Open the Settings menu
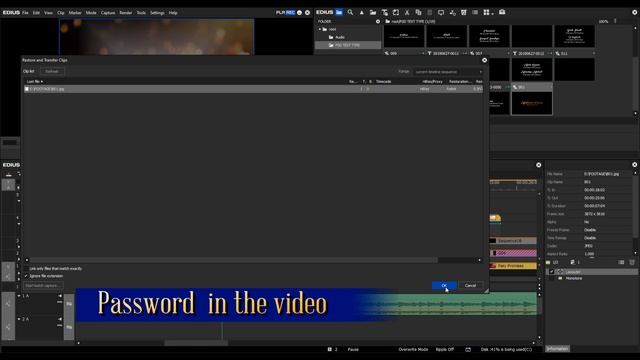640x360 pixels. coord(157,13)
